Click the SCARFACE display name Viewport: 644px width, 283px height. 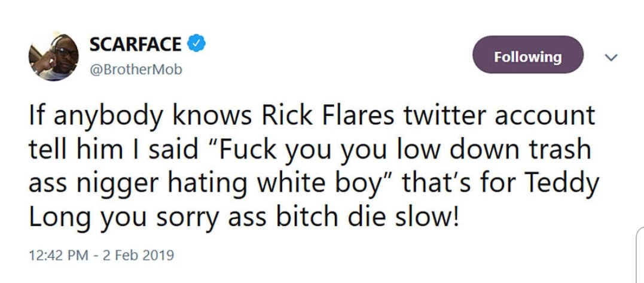click(x=135, y=44)
